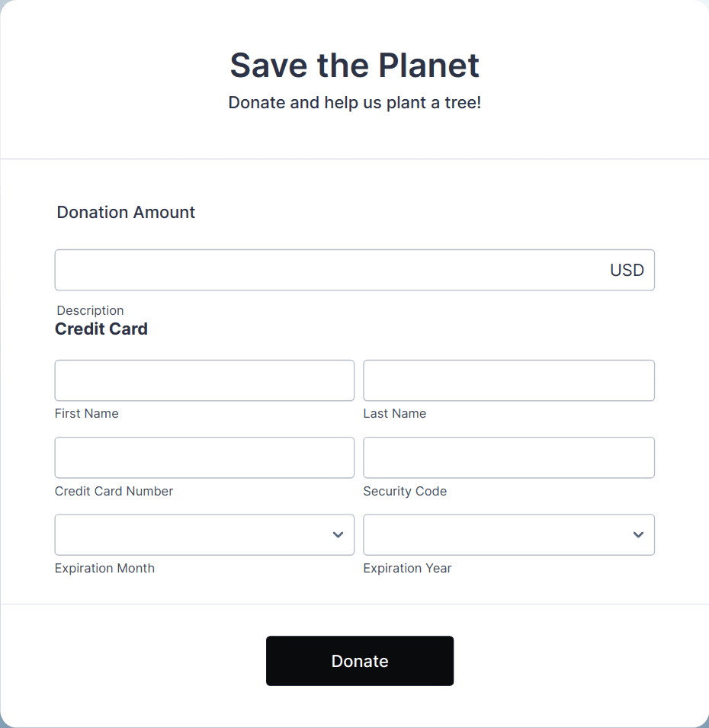Click the Last Name input field
The height and width of the screenshot is (728, 709).
pyautogui.click(x=508, y=380)
